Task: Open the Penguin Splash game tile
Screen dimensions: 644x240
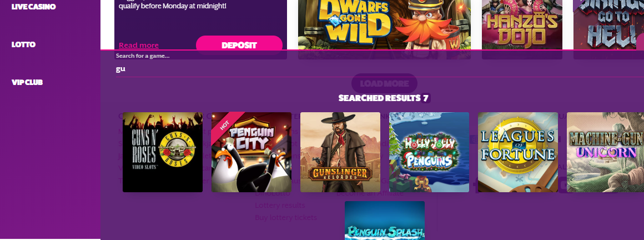Action: click(384, 221)
